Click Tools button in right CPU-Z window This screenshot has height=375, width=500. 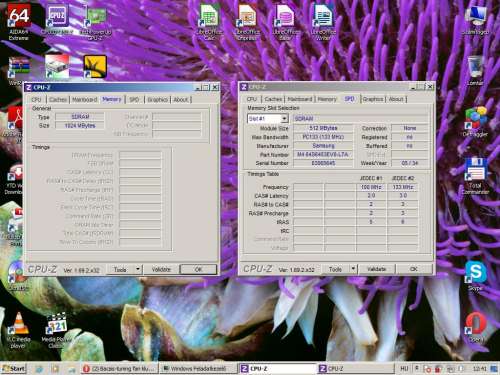[335, 269]
